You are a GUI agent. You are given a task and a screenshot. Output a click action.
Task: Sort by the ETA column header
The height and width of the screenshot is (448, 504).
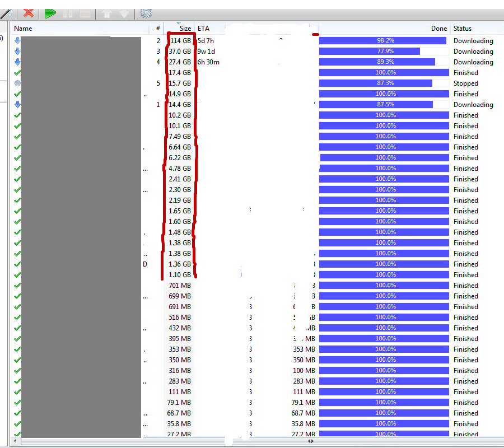211,29
